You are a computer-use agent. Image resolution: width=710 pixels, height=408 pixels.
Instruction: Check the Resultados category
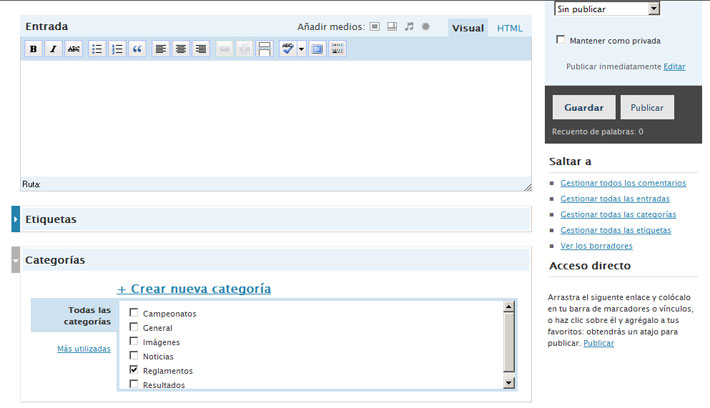click(134, 384)
